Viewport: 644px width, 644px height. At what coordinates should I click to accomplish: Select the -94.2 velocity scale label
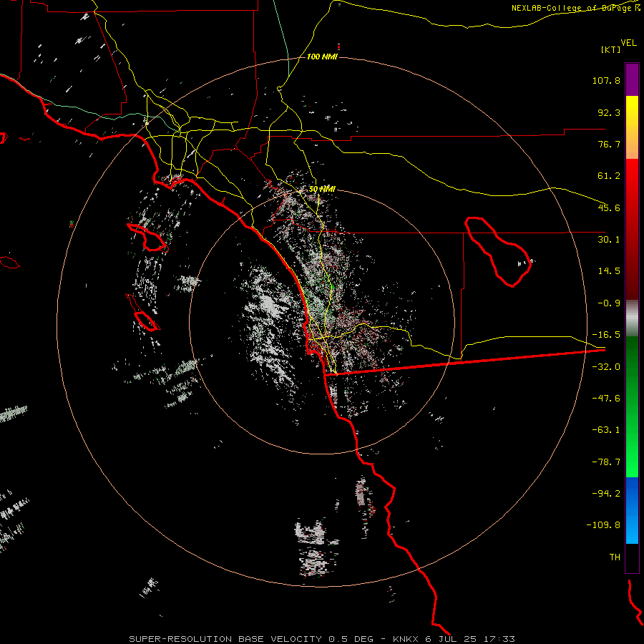point(606,493)
